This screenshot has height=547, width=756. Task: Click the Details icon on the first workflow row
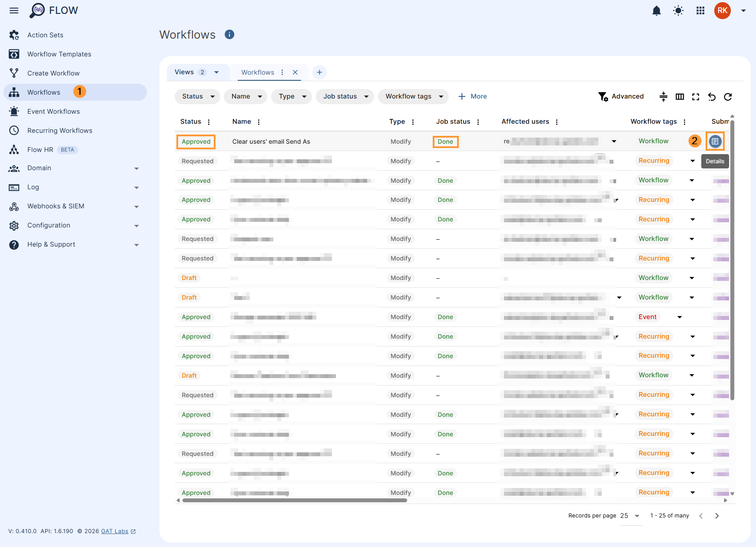(715, 141)
